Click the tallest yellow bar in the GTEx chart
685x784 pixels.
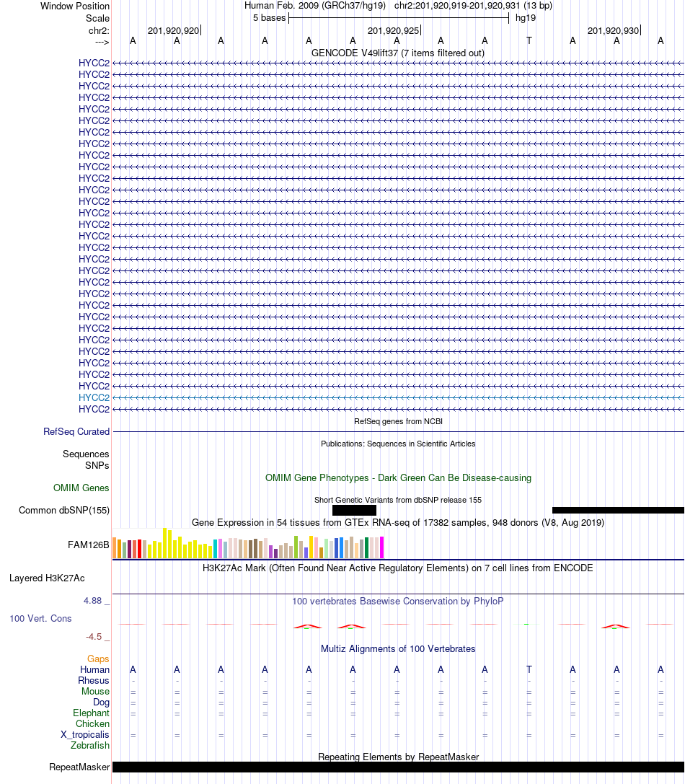click(165, 543)
